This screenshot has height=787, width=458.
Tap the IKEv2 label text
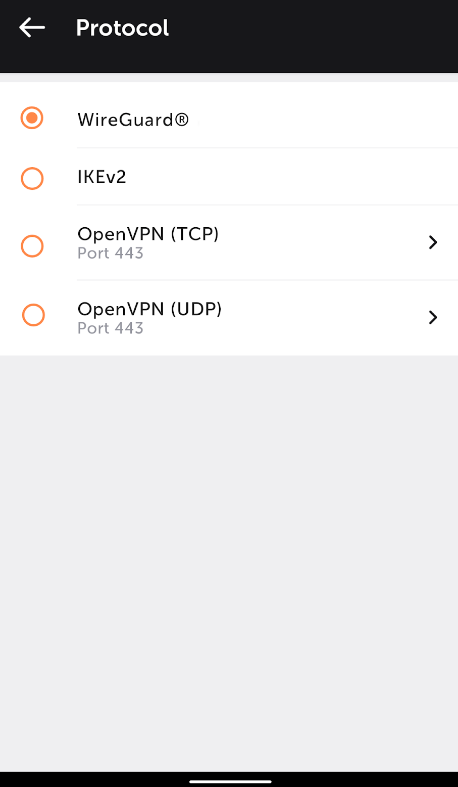[x=101, y=177]
